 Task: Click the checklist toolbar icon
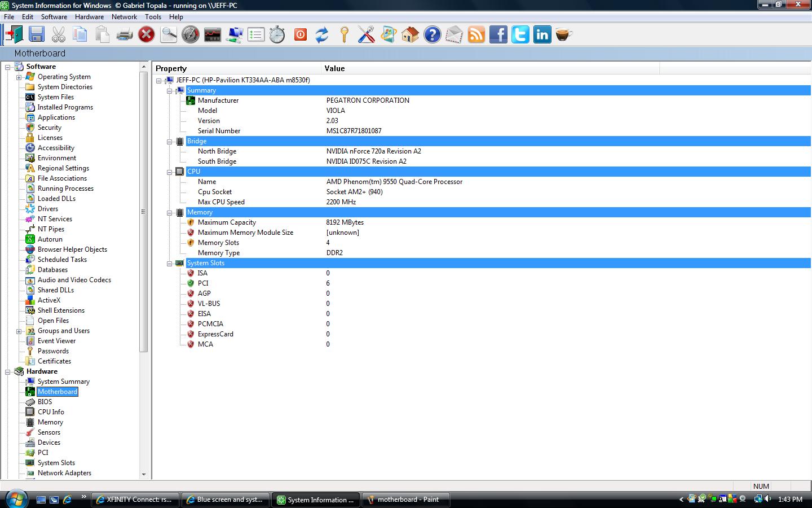pos(256,35)
